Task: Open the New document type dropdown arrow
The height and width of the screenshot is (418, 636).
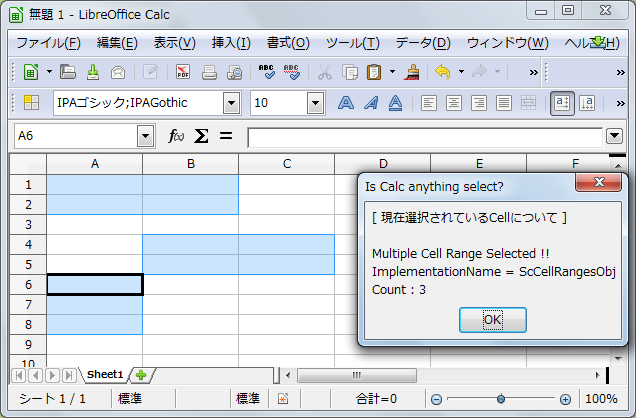Action: (x=49, y=72)
